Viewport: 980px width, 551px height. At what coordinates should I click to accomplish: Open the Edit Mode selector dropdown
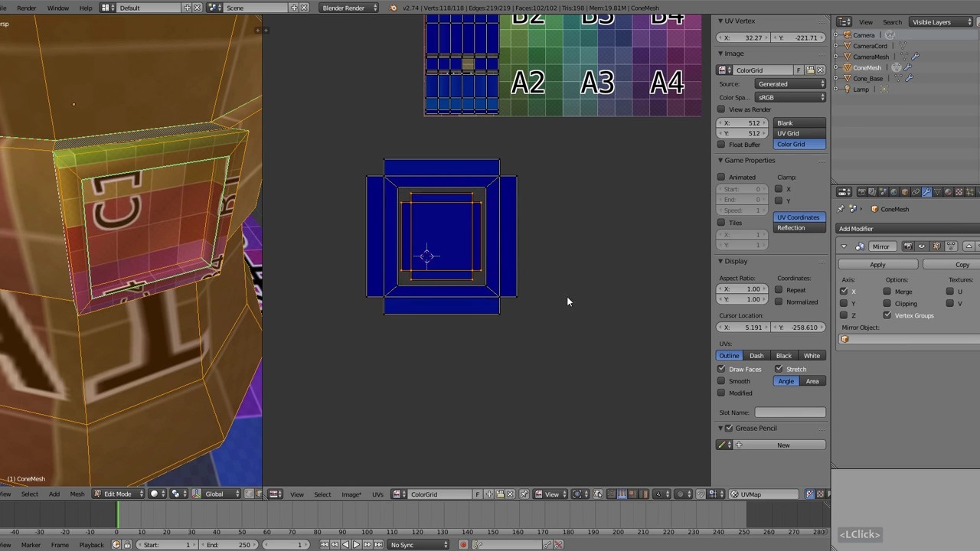point(118,494)
